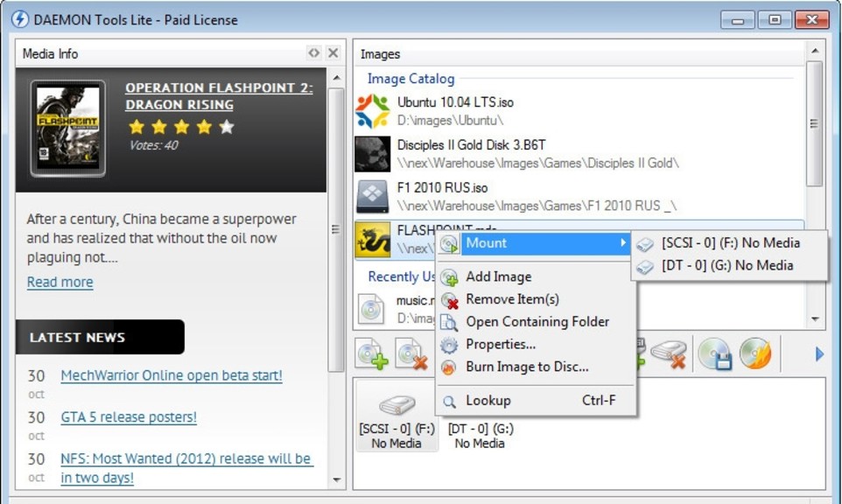Collapse the Media Info panel with the arrows icon
Image resolution: width=842 pixels, height=504 pixels.
313,52
